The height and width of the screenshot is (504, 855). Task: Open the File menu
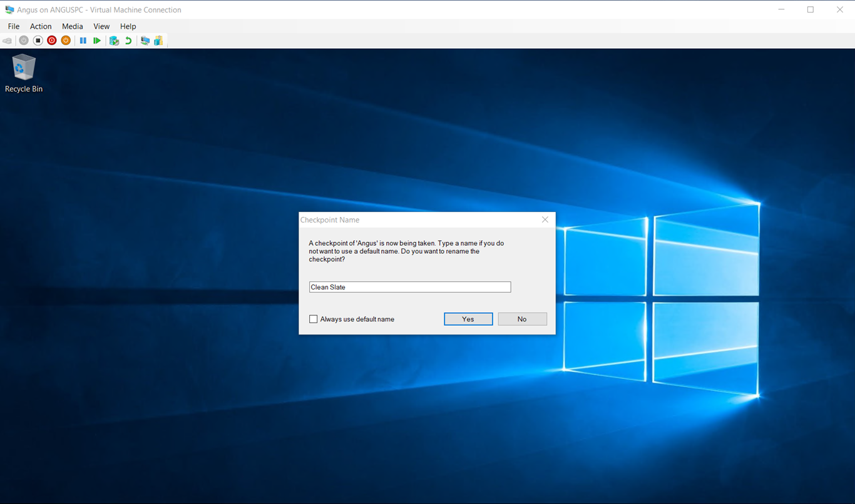pos(14,26)
